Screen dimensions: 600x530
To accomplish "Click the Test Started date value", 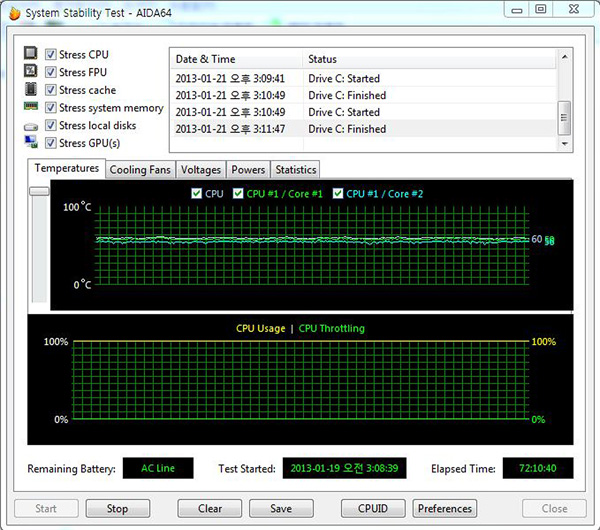I will click(x=344, y=468).
